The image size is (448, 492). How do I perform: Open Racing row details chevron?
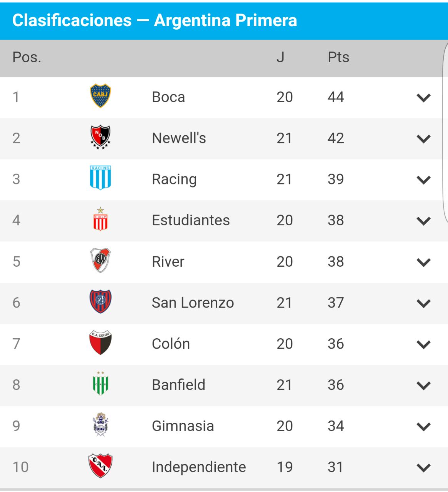[423, 180]
